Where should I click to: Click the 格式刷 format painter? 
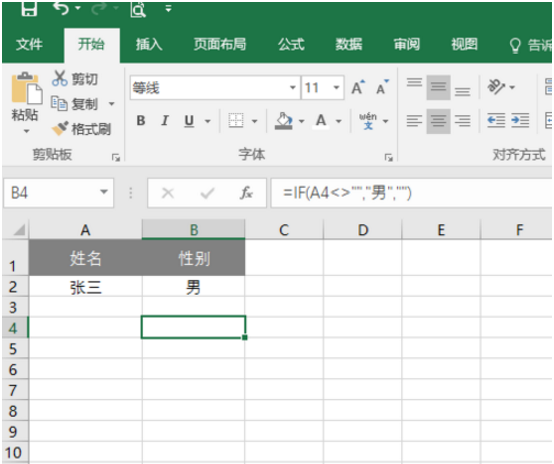[82, 129]
